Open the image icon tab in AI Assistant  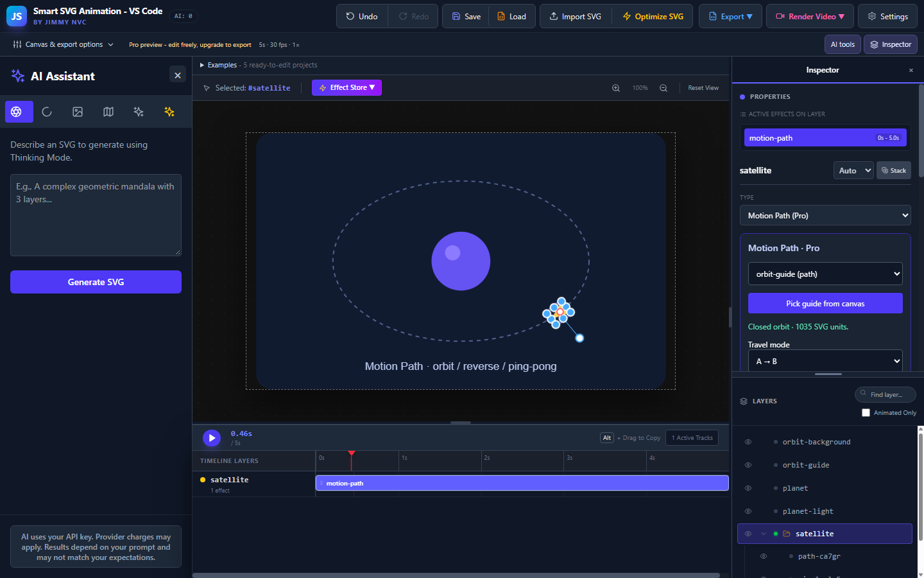point(78,112)
